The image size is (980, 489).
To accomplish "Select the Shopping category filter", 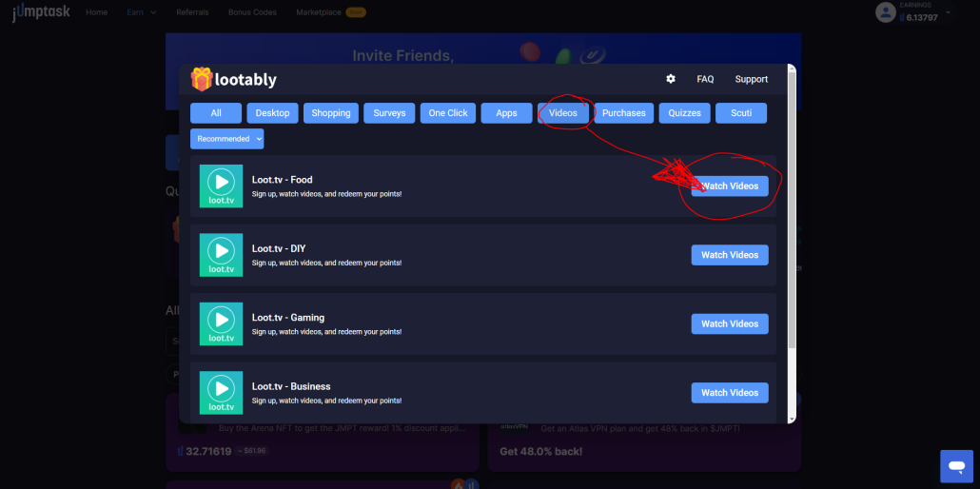I will click(x=331, y=113).
